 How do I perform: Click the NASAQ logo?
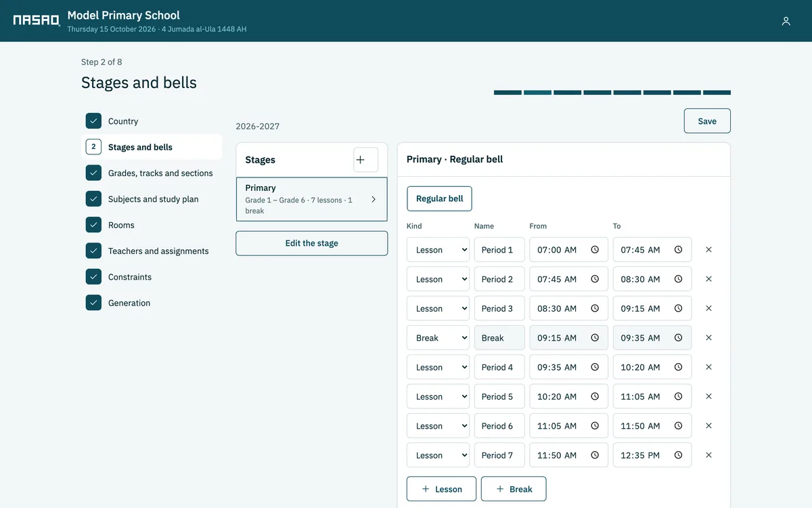37,20
